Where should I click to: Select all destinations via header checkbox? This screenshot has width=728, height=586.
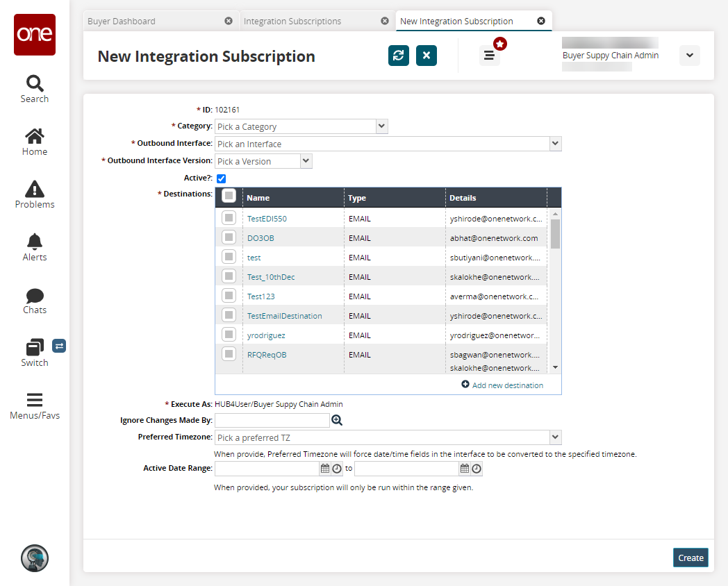point(229,196)
